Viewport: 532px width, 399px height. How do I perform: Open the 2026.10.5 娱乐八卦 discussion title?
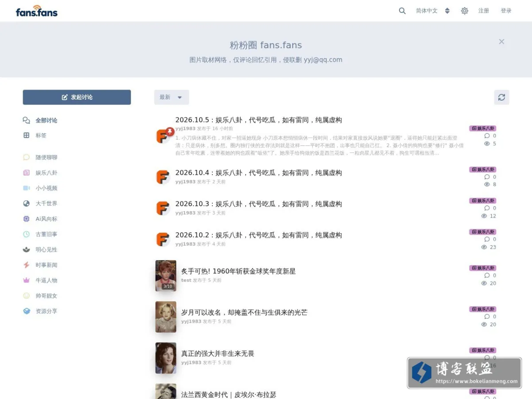[258, 120]
